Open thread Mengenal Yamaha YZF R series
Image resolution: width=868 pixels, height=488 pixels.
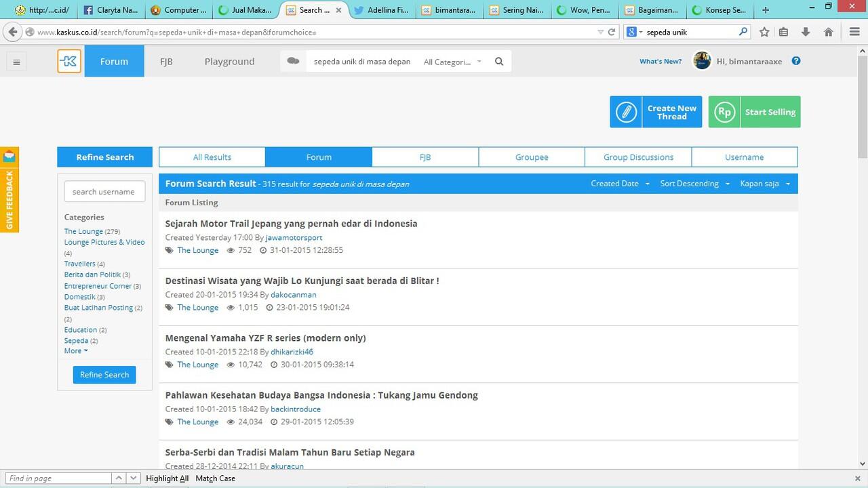266,338
